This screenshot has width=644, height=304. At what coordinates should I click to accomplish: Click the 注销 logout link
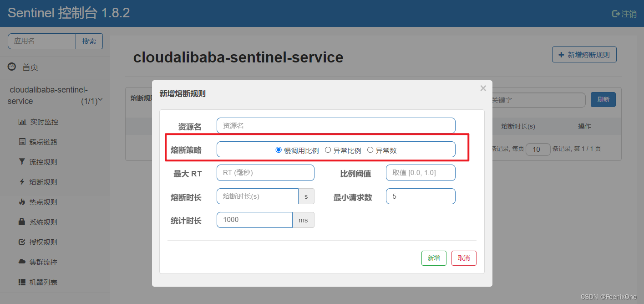pos(624,14)
